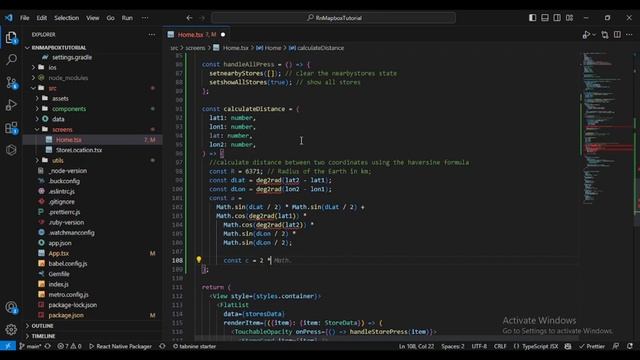
Task: Click tabnine starter in status bar
Action: (x=194, y=346)
